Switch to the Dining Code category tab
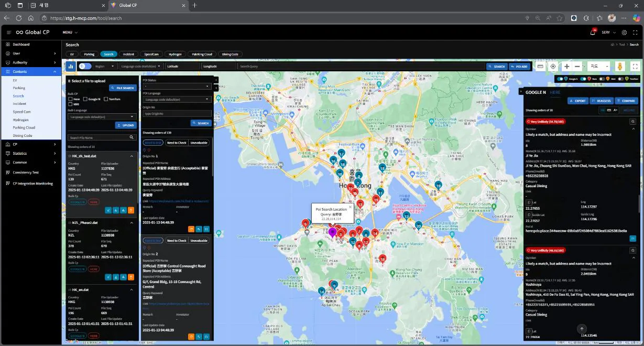Viewport: 644px width, 346px height. coord(230,54)
